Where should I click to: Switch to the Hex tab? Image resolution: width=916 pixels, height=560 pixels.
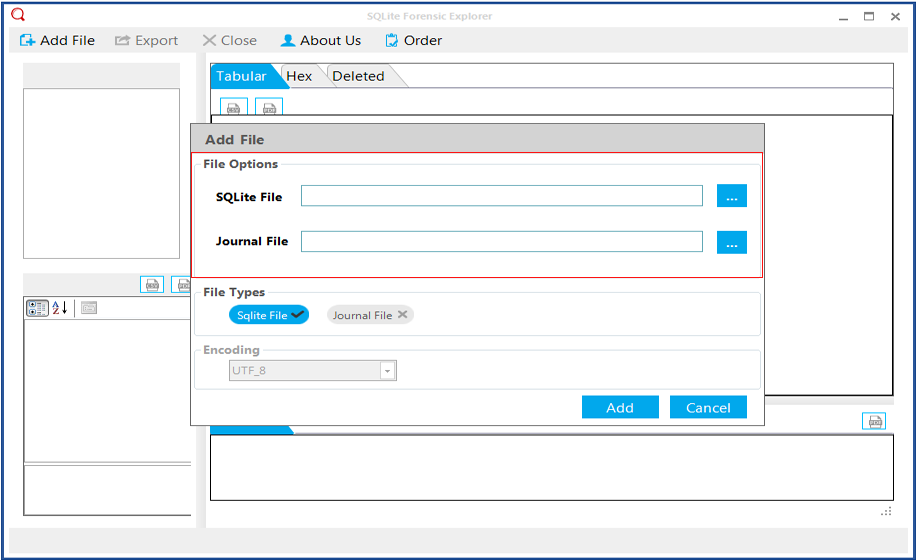(x=299, y=76)
